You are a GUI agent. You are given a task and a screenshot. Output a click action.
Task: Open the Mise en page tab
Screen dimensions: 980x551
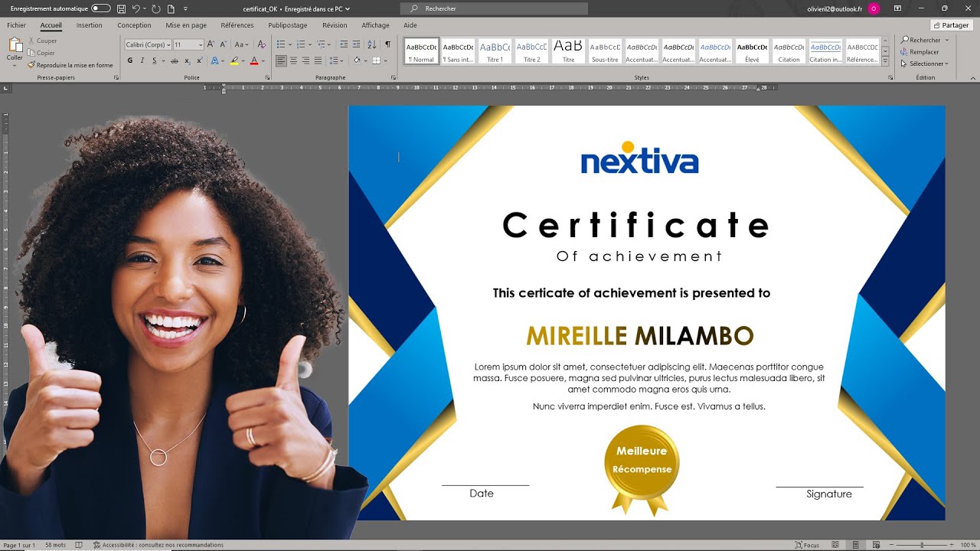[x=186, y=25]
